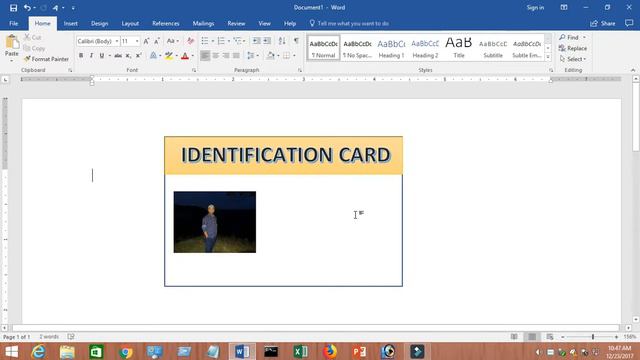Open Excel from the taskbar

click(300, 351)
